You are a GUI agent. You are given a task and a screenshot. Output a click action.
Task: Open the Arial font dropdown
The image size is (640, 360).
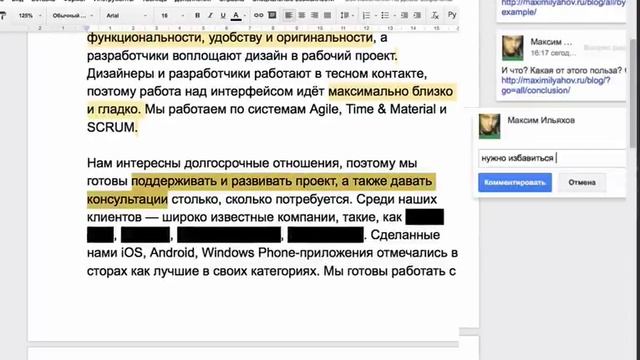click(x=126, y=16)
